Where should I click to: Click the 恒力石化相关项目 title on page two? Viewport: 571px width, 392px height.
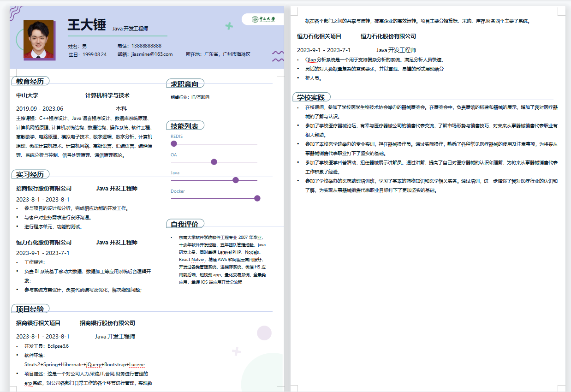319,36
